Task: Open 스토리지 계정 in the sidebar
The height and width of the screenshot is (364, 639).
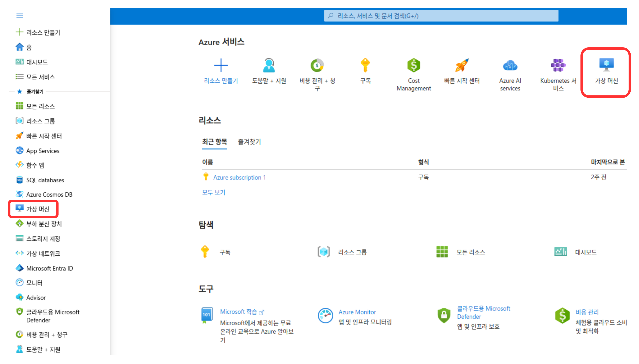Action: click(x=38, y=238)
